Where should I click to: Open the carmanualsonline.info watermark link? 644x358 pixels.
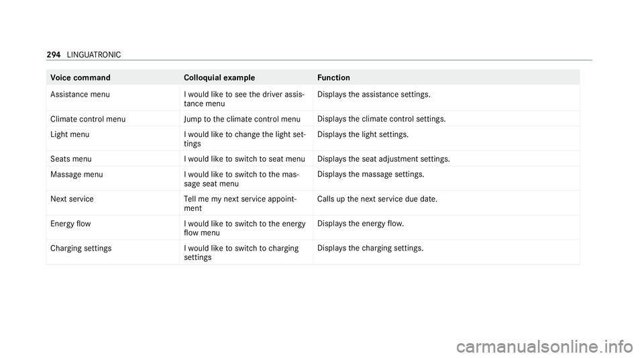pos(544,347)
